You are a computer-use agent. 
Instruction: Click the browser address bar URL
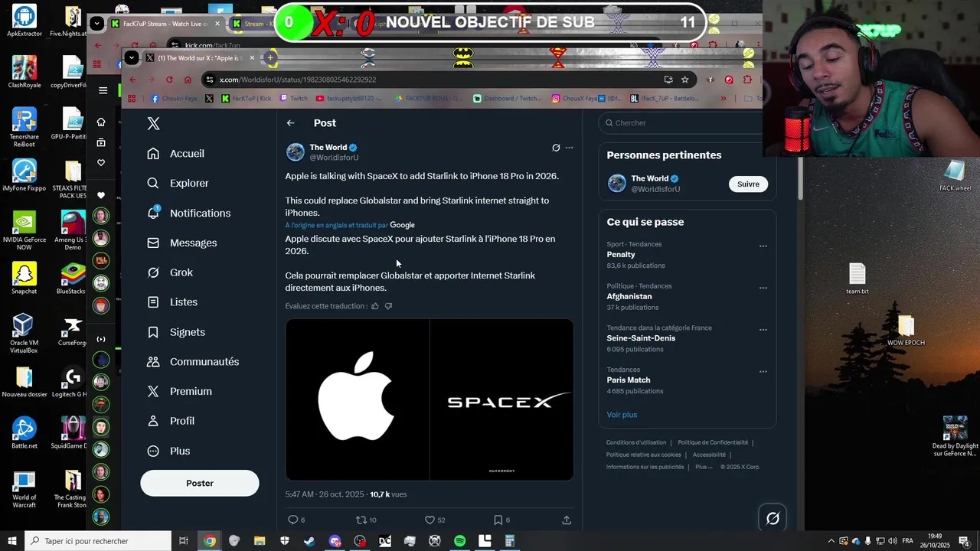click(297, 80)
